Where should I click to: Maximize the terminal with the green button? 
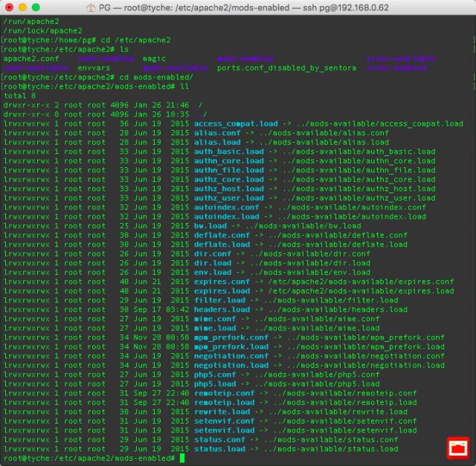[39, 7]
